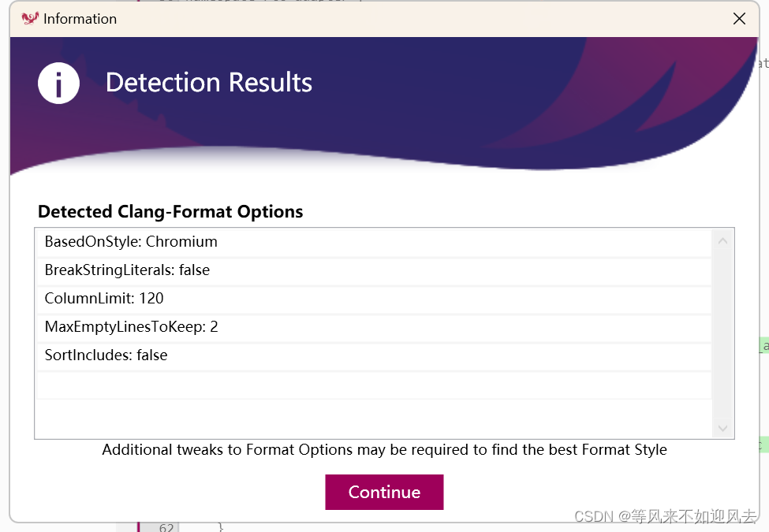769x532 pixels.
Task: Select the BreakStringLiterals false option
Action: click(126, 270)
